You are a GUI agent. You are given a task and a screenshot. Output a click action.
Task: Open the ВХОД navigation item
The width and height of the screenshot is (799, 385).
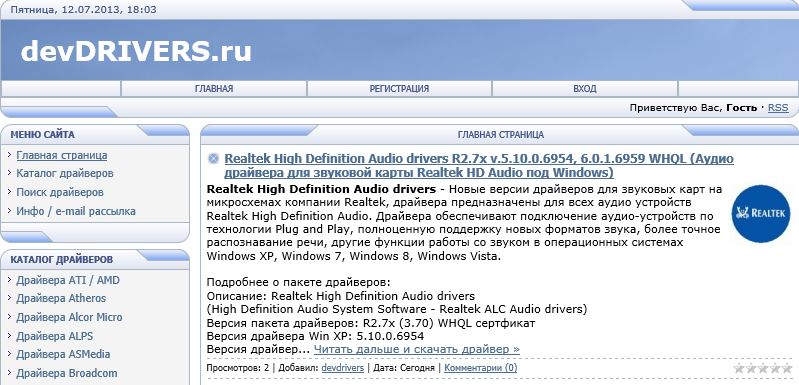click(x=584, y=89)
